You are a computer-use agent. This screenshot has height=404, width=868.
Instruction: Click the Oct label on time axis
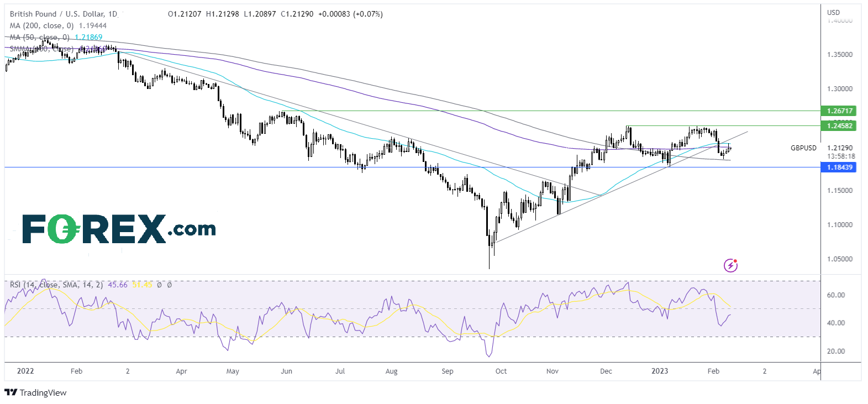[501, 371]
